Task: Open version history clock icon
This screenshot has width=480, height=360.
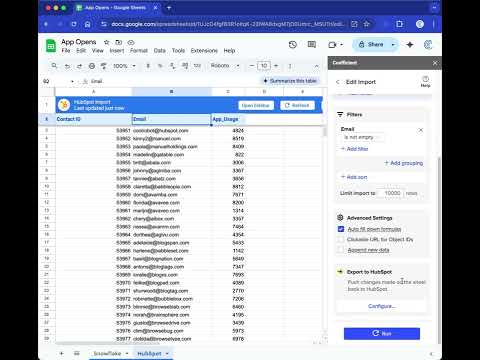Action: pyautogui.click(x=293, y=45)
